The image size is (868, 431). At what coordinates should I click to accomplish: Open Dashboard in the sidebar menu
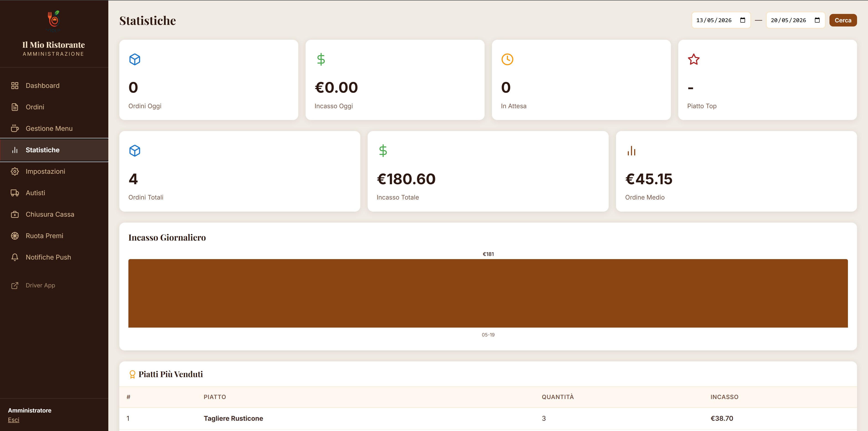click(x=54, y=86)
